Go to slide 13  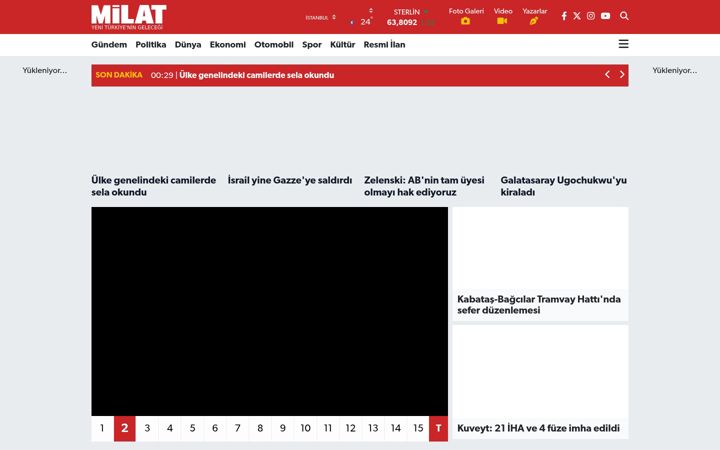click(373, 428)
